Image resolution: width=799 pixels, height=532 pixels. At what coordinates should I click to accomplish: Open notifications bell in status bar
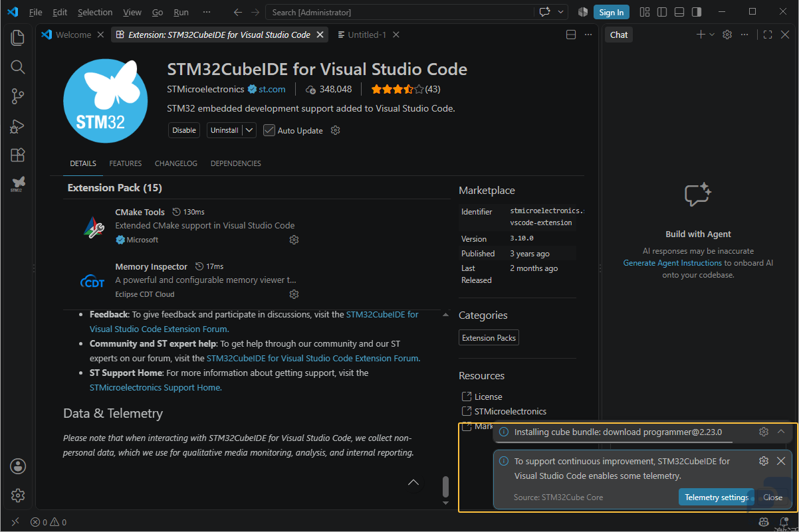[783, 522]
